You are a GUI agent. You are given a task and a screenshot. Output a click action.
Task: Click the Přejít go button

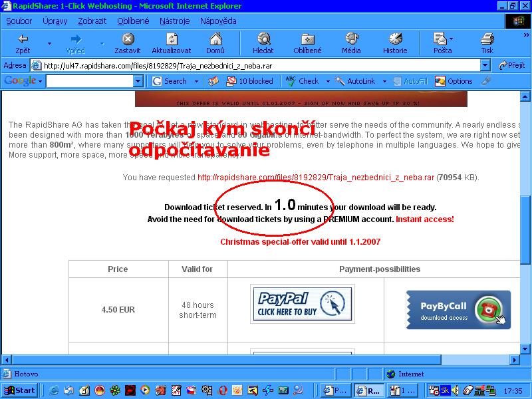point(511,65)
